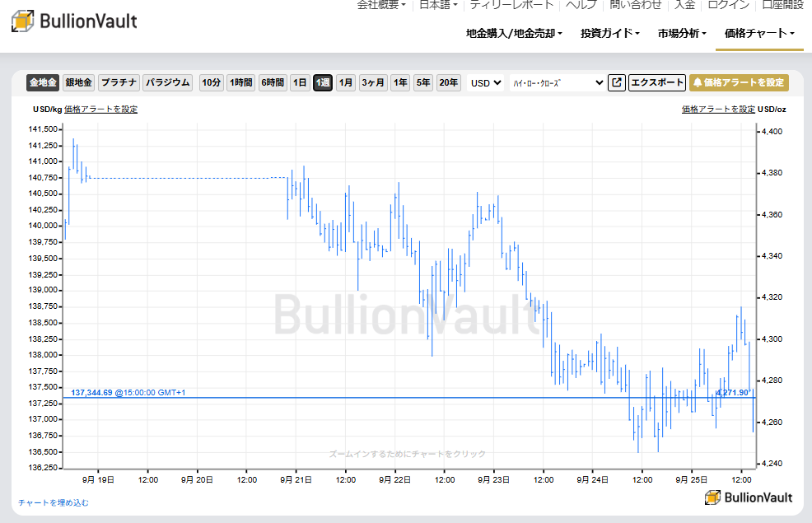Click the 9月 23日 date axis label
This screenshot has height=523, width=812.
493,480
